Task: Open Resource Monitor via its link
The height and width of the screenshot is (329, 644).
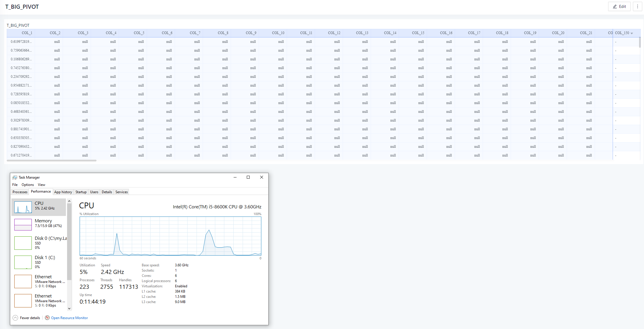Action: tap(69, 318)
